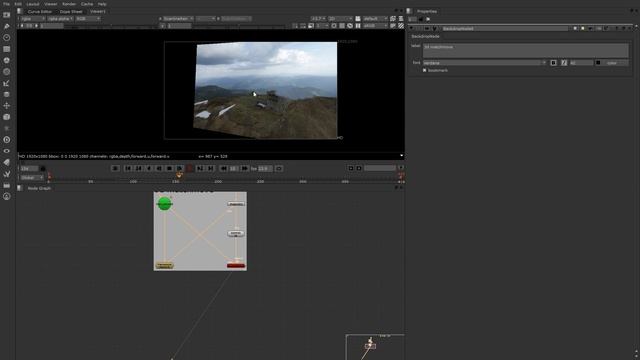
Task: Open the viewer zoom level dropdown
Action: point(318,18)
